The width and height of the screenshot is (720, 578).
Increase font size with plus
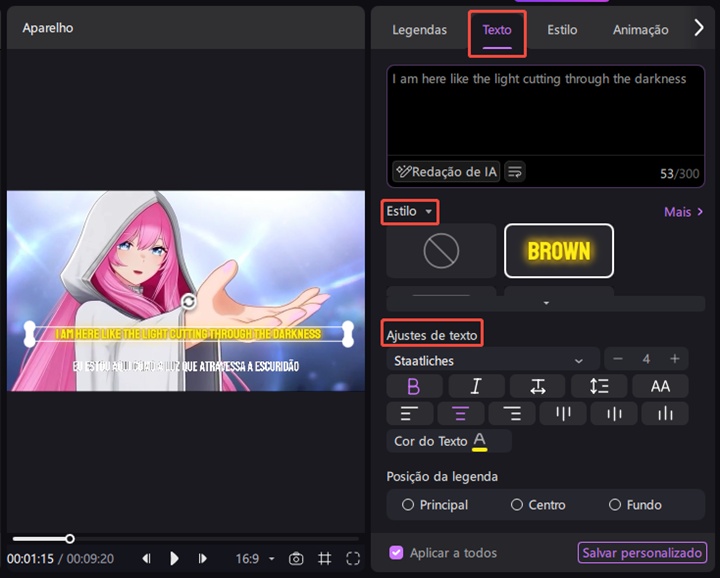click(x=675, y=359)
